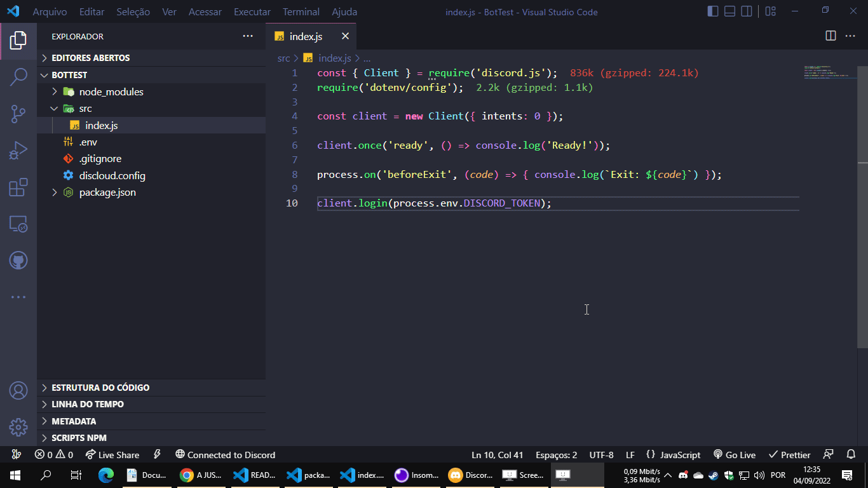Open Explorer panel more actions menu
The width and height of the screenshot is (868, 488).
[x=248, y=36]
